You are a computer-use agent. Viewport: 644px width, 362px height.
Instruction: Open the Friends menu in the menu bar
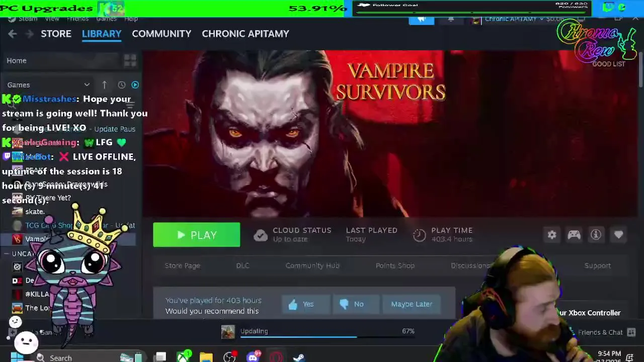pyautogui.click(x=77, y=19)
